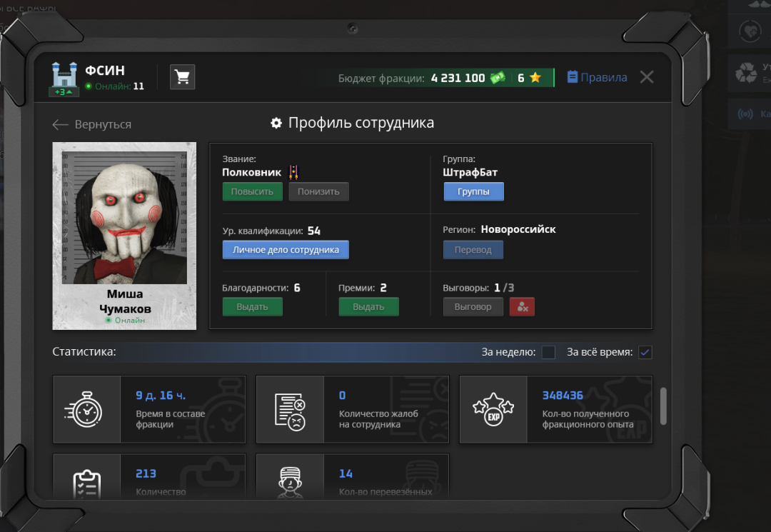
Task: Click the ШтрафБат group name
Action: click(x=470, y=172)
